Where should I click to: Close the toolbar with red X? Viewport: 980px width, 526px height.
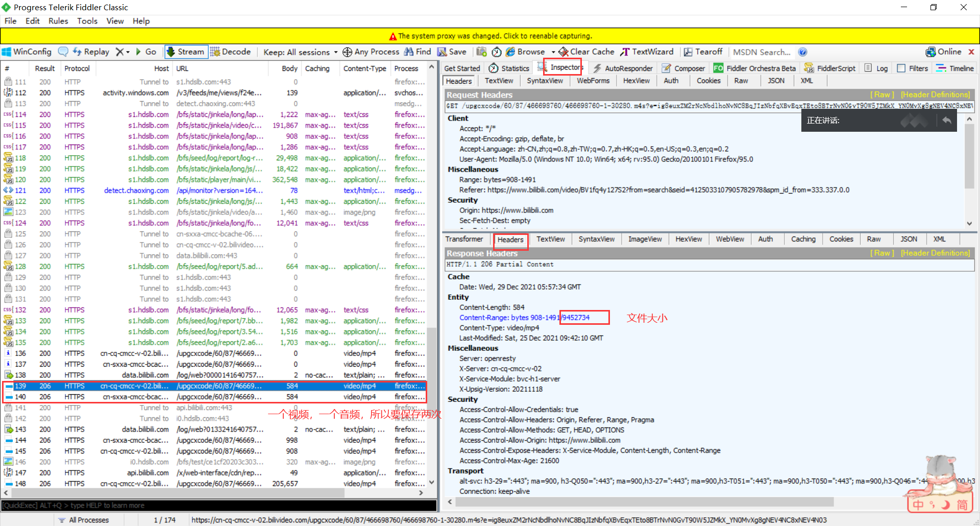(971, 52)
